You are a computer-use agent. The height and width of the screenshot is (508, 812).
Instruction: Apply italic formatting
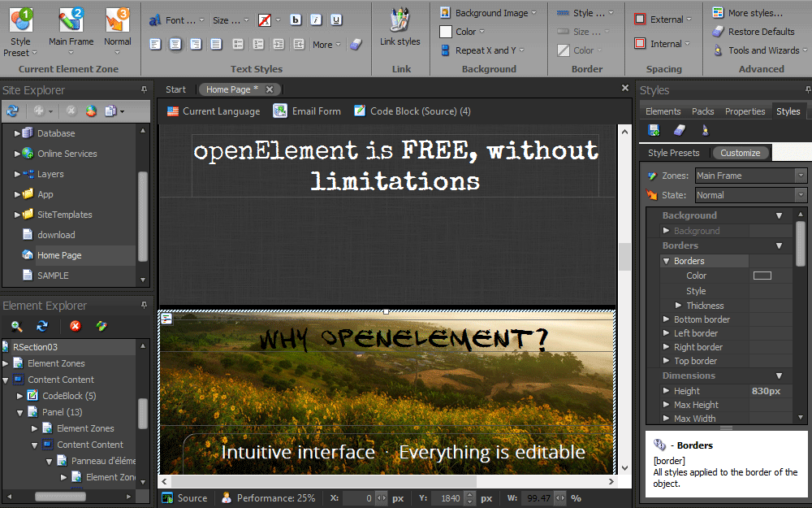coord(315,19)
